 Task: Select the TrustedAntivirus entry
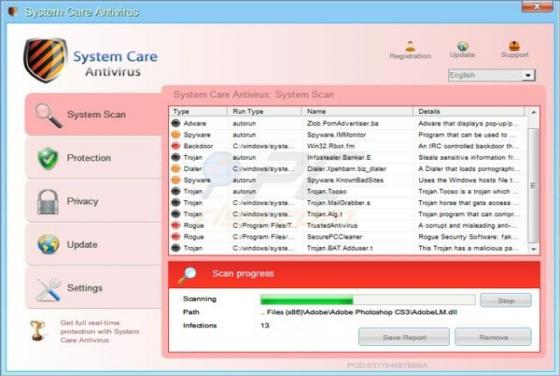point(332,225)
